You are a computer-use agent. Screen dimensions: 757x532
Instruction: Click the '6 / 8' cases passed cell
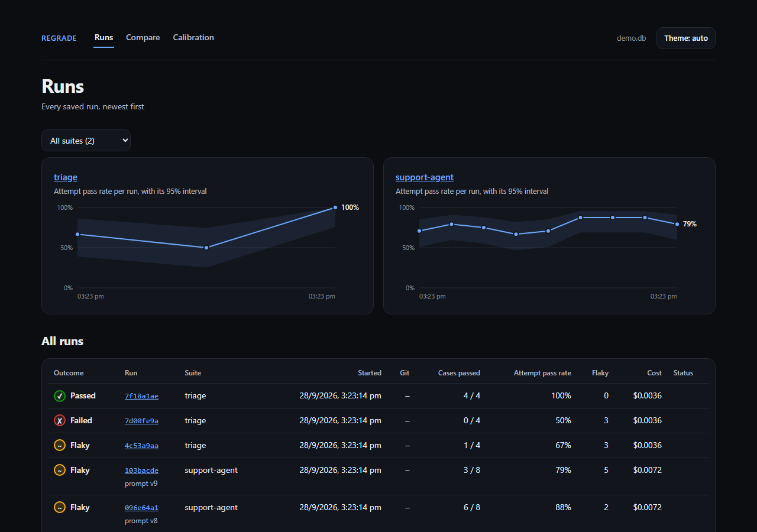(472, 508)
